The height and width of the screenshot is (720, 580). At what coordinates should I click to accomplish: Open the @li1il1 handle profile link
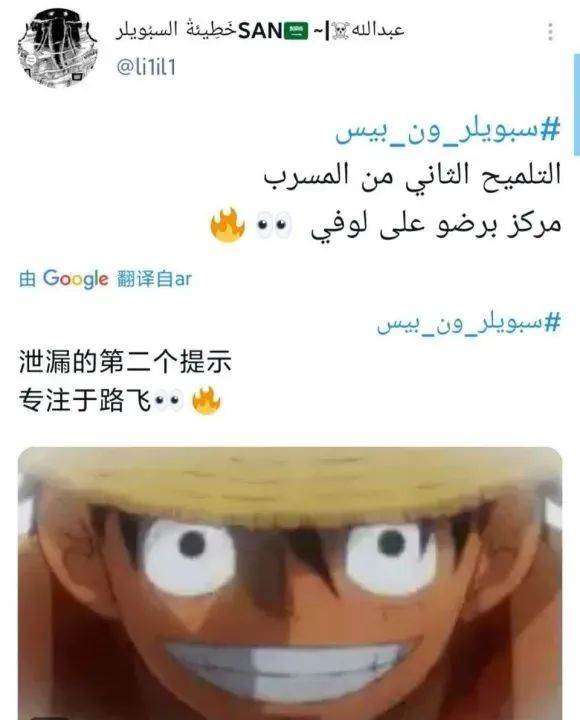click(x=146, y=67)
